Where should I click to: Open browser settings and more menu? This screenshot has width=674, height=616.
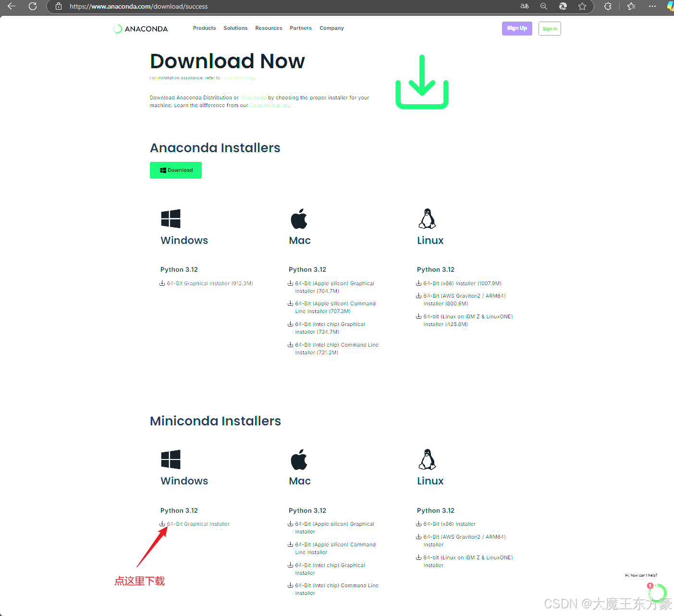(x=652, y=6)
